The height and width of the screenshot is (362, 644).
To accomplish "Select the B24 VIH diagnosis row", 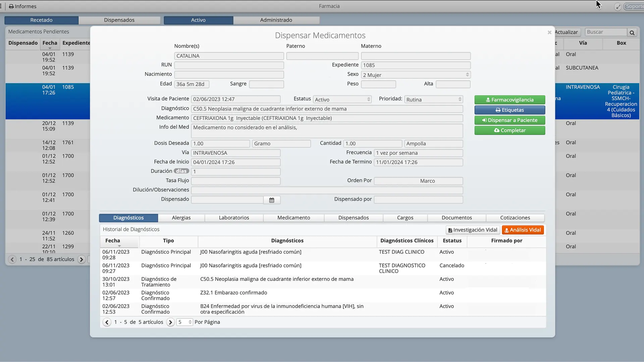I will click(323, 309).
